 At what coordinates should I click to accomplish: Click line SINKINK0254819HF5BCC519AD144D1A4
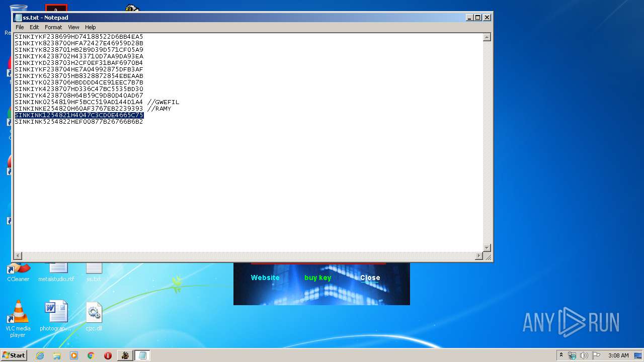point(79,102)
